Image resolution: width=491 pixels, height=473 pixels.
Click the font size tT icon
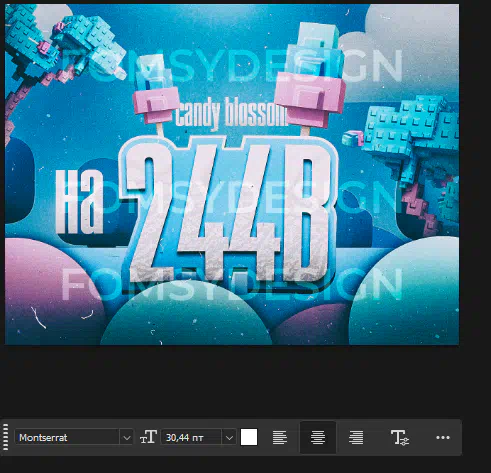pyautogui.click(x=148, y=437)
